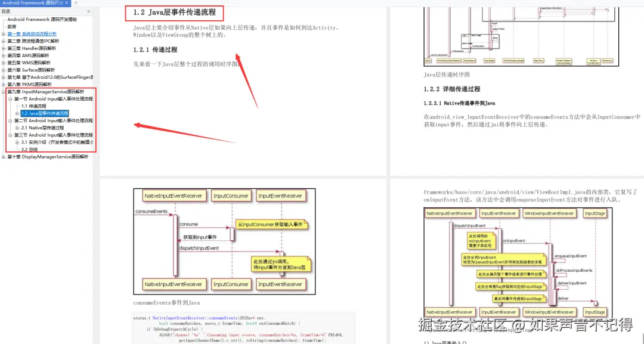Expand the 第一章 系统启动流程分析 node
The image size is (644, 344).
pyautogui.click(x=4, y=34)
